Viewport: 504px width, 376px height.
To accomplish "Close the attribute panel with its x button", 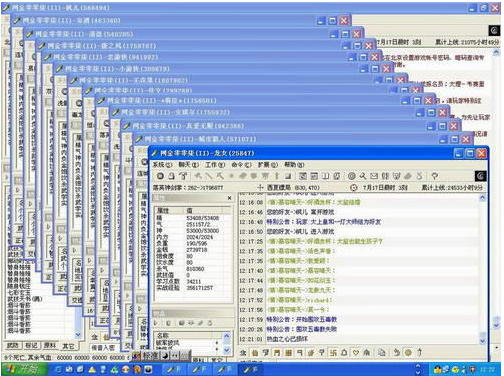I will click(x=229, y=198).
